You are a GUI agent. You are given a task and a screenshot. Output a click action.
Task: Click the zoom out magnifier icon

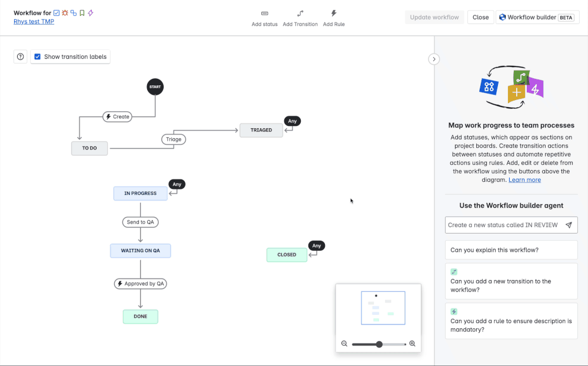pos(344,344)
